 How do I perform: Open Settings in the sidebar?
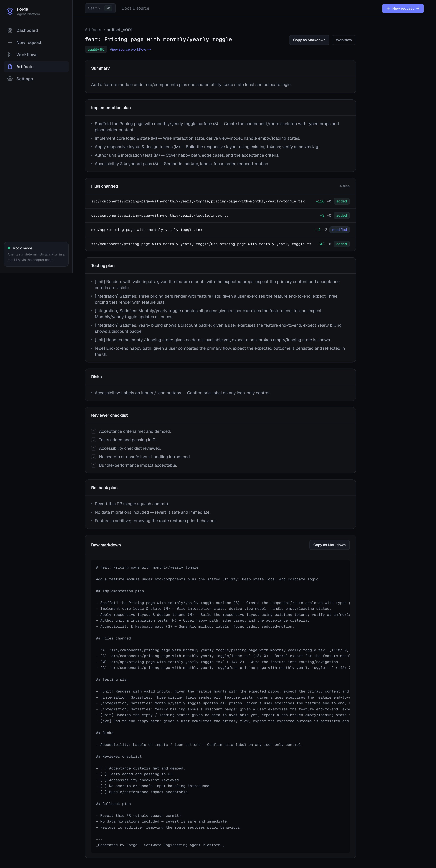[x=36, y=79]
